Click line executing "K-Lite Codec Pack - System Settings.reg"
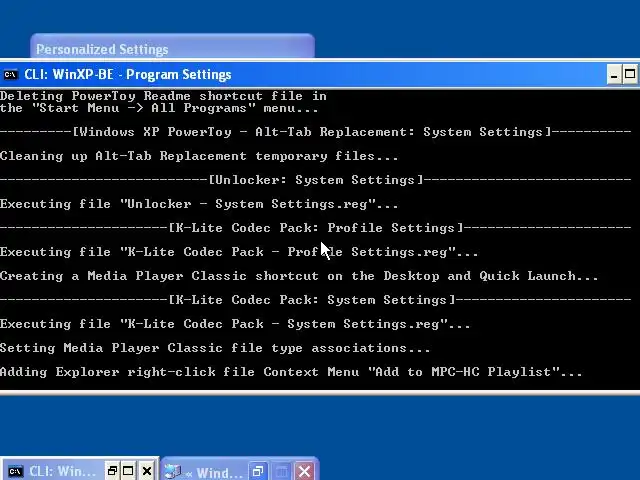Image resolution: width=640 pixels, height=480 pixels. click(235, 324)
